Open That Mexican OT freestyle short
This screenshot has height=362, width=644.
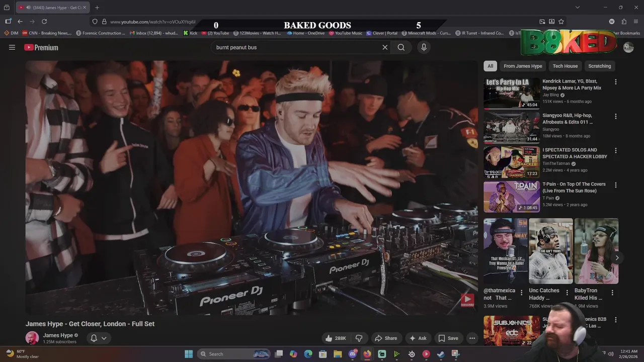pyautogui.click(x=506, y=251)
